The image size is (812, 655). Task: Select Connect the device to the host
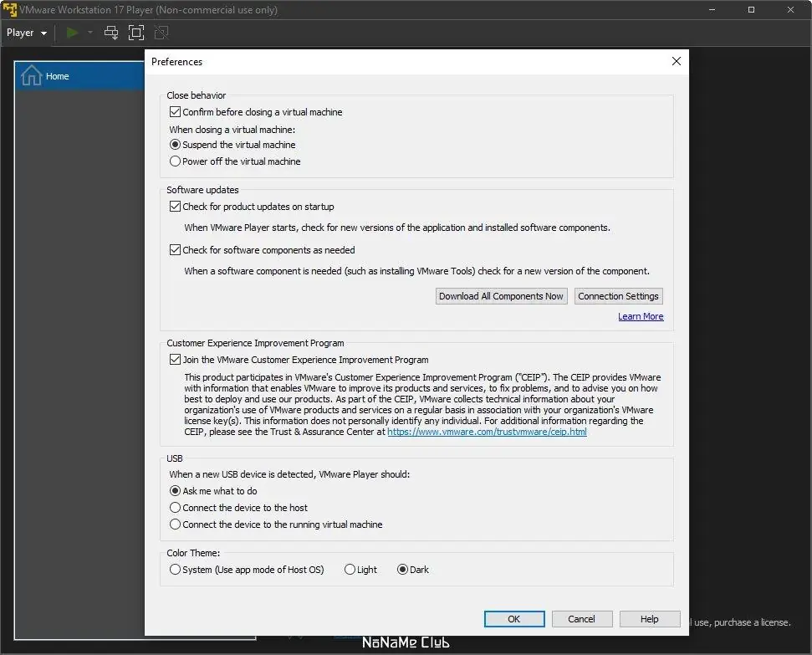click(x=238, y=507)
